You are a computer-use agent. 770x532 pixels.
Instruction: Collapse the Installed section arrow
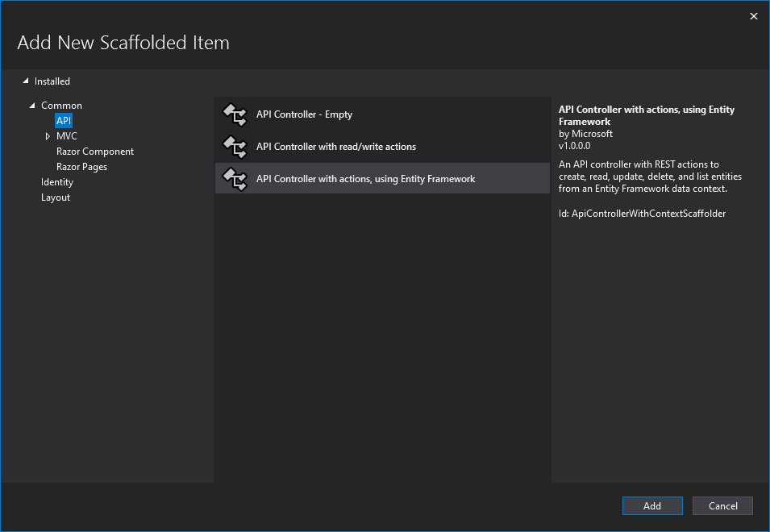(26, 81)
